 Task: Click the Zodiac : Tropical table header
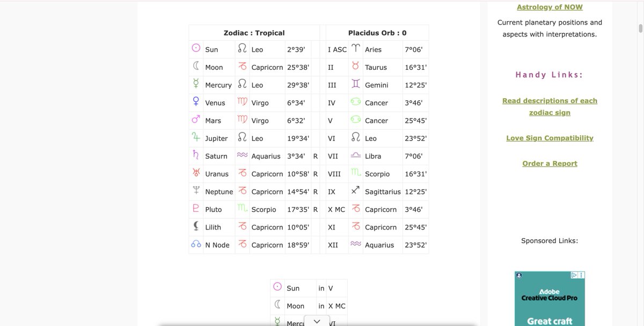[254, 33]
